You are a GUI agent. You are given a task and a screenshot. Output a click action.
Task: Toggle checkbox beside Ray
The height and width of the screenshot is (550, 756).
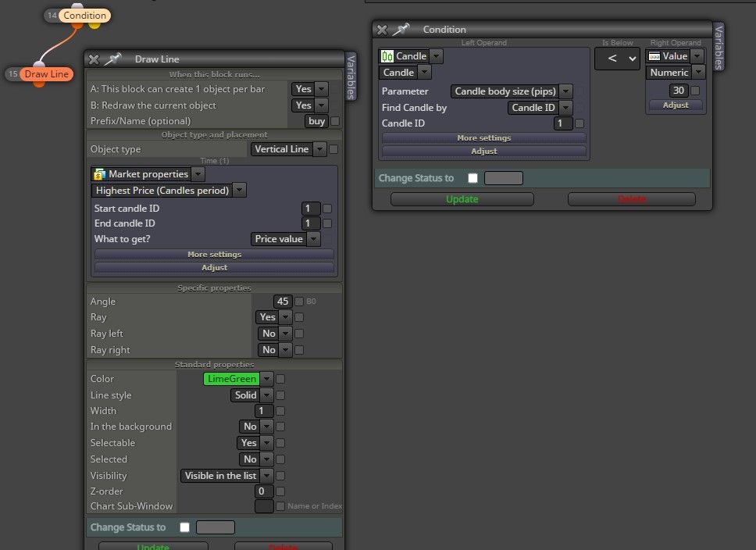(x=299, y=317)
